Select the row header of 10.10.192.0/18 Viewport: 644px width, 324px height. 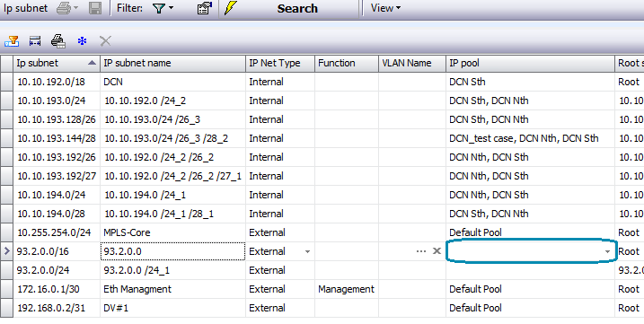[x=6, y=82]
